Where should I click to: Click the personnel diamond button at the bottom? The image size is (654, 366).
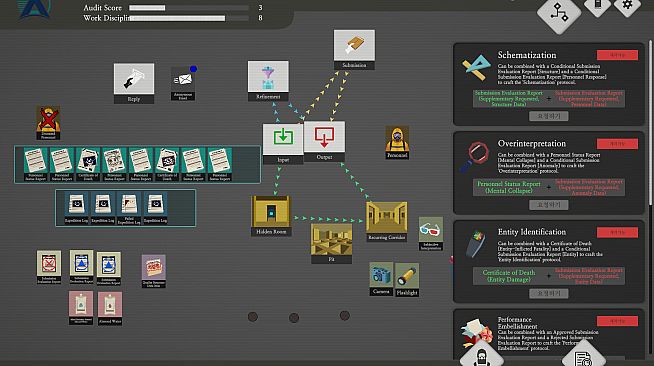click(482, 354)
